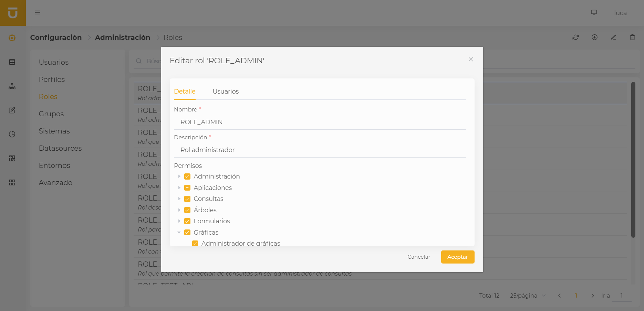
Task: Open the Grupos section in sidebar menu
Action: [51, 114]
